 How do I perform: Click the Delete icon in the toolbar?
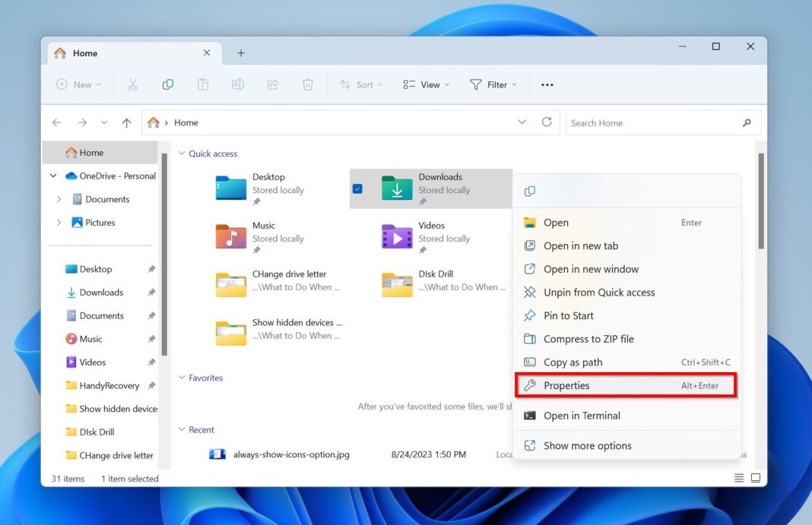click(307, 84)
